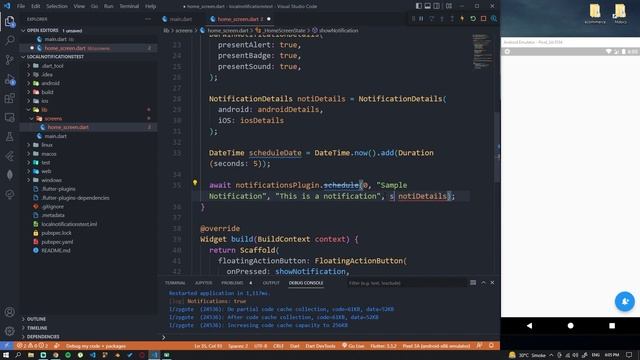Open the Remote Explorer view icon
The width and height of the screenshot is (640, 360).
click(x=9, y=118)
